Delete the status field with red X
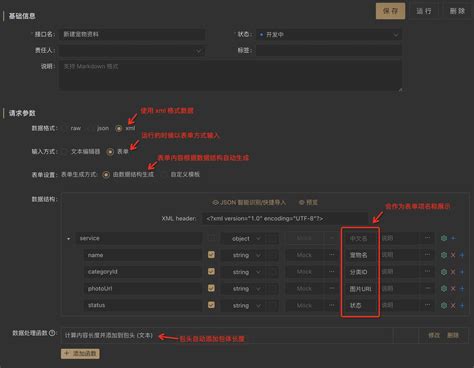This screenshot has height=368, width=474. coord(453,305)
